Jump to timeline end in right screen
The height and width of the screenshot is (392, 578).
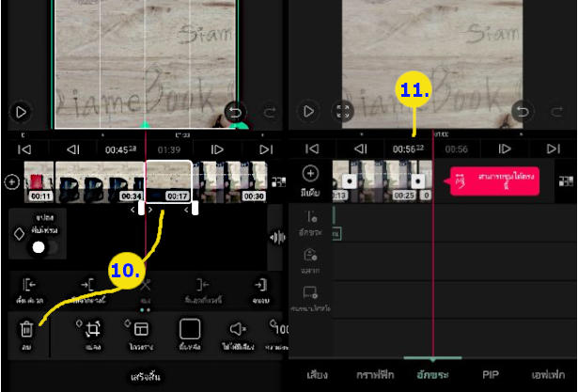(554, 149)
